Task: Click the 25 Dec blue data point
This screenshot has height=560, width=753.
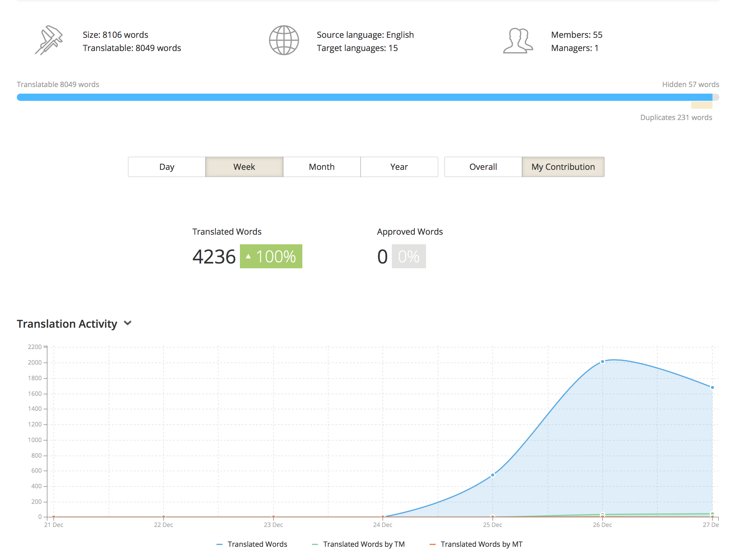Action: click(493, 475)
